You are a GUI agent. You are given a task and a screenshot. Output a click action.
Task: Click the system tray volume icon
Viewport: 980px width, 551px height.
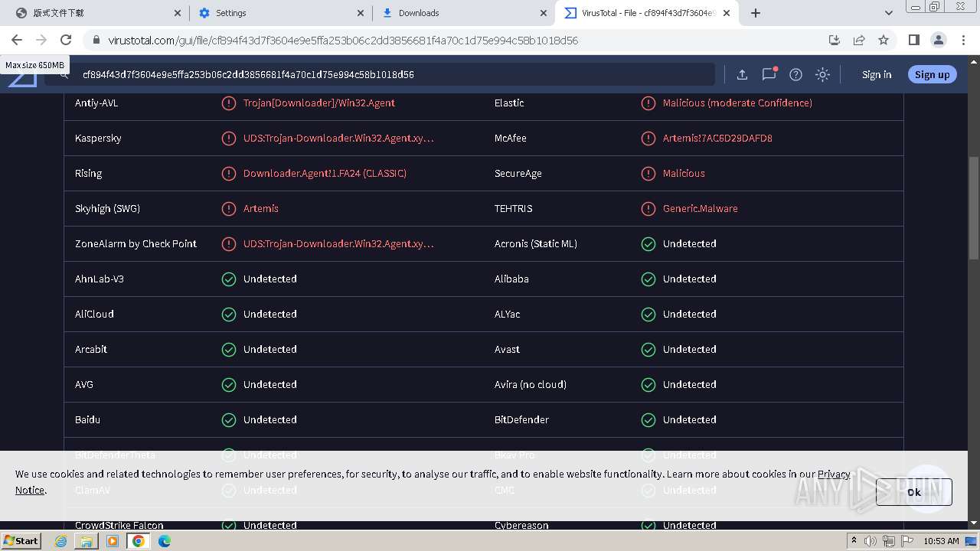click(871, 541)
